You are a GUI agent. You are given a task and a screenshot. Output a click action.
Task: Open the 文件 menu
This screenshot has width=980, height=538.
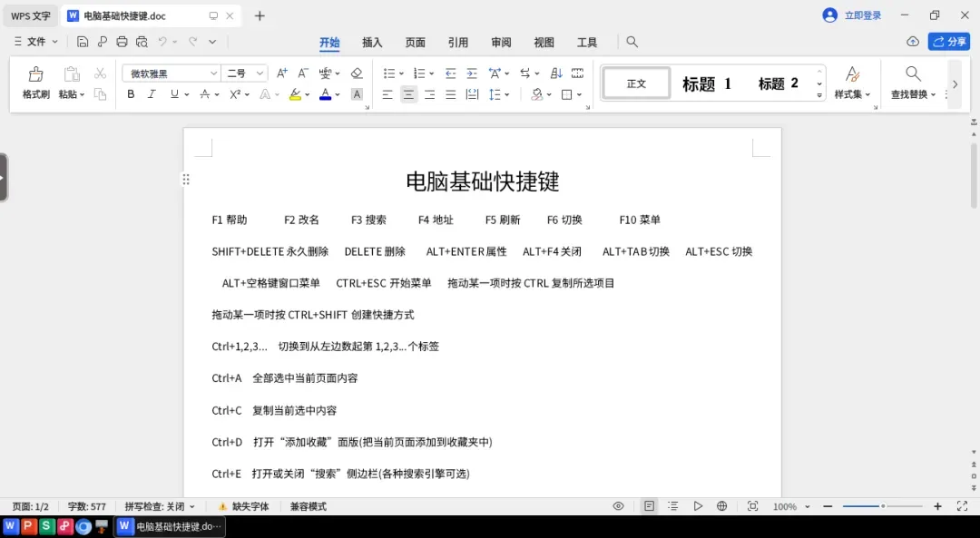[36, 42]
